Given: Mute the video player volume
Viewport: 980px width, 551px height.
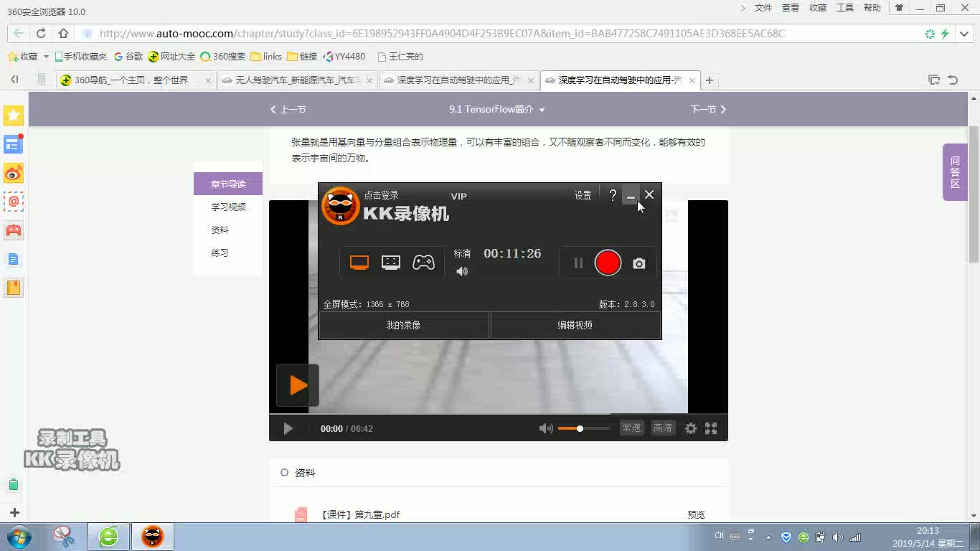Looking at the screenshot, I should click(546, 428).
